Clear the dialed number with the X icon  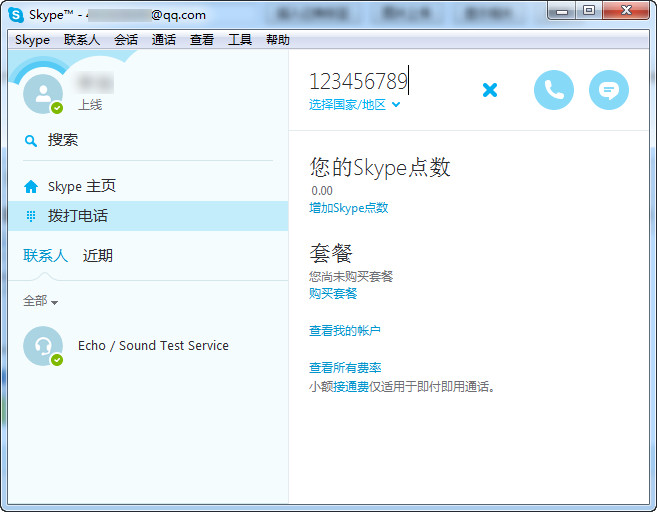pos(489,90)
